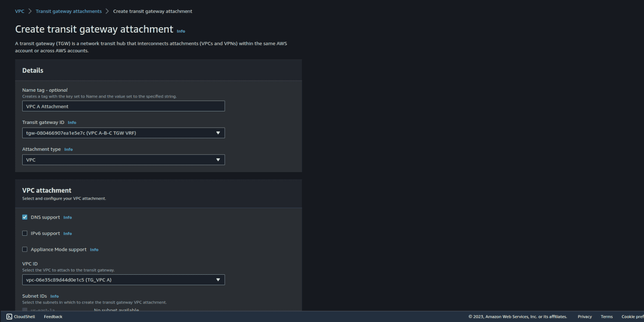Click the Subnet IDs Info icon
644x322 pixels.
(55, 296)
